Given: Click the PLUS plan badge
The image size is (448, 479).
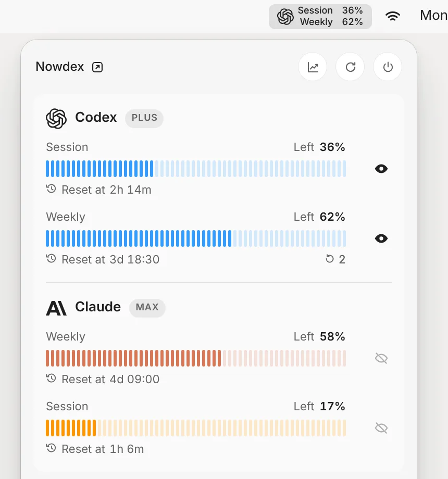Looking at the screenshot, I should click(x=144, y=118).
